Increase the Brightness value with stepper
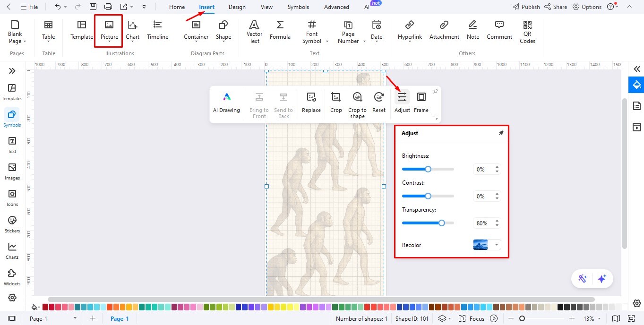 (x=497, y=167)
